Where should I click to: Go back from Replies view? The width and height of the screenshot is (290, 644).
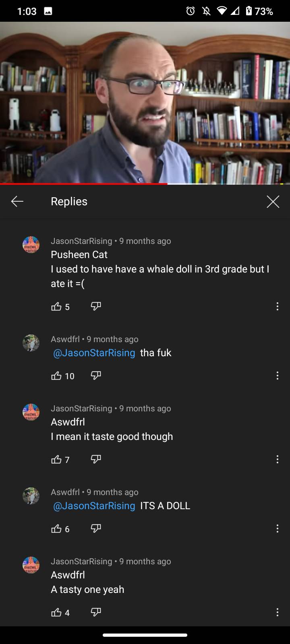coord(17,201)
